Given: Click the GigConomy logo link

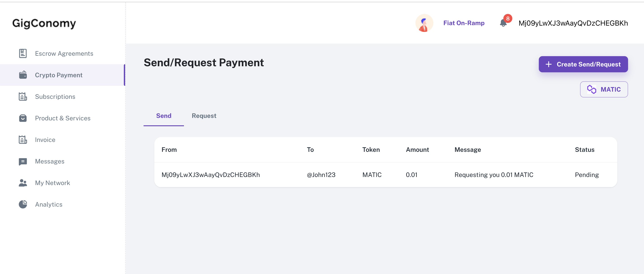Looking at the screenshot, I should pos(44,23).
